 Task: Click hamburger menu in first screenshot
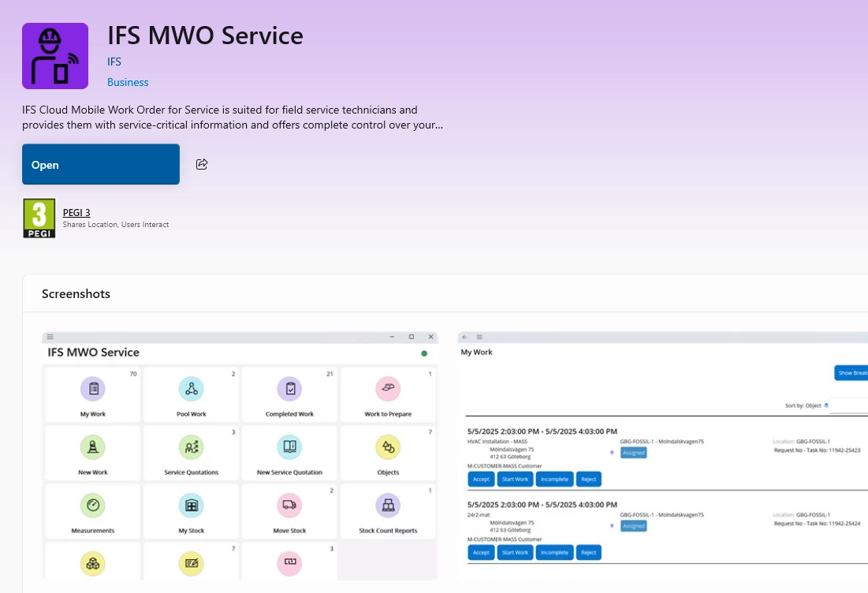point(50,337)
